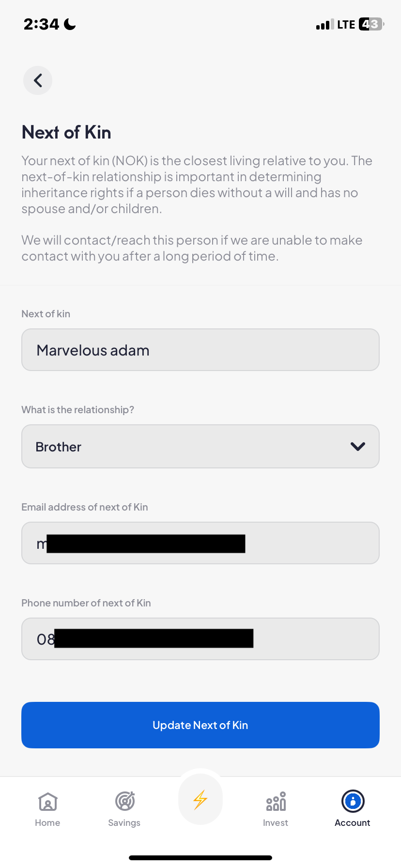This screenshot has height=868, width=401.
Task: Focus the Marvelous adam name field
Action: (x=200, y=350)
